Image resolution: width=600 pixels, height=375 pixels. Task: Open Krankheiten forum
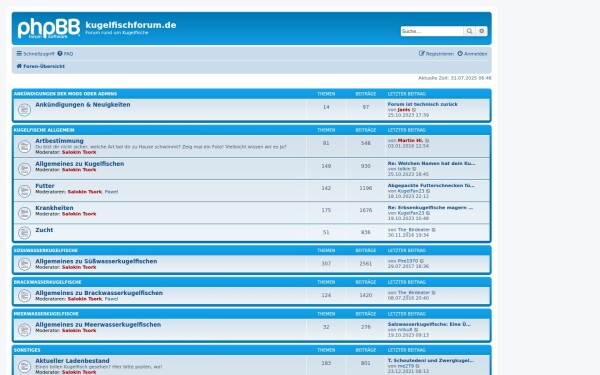pos(54,208)
